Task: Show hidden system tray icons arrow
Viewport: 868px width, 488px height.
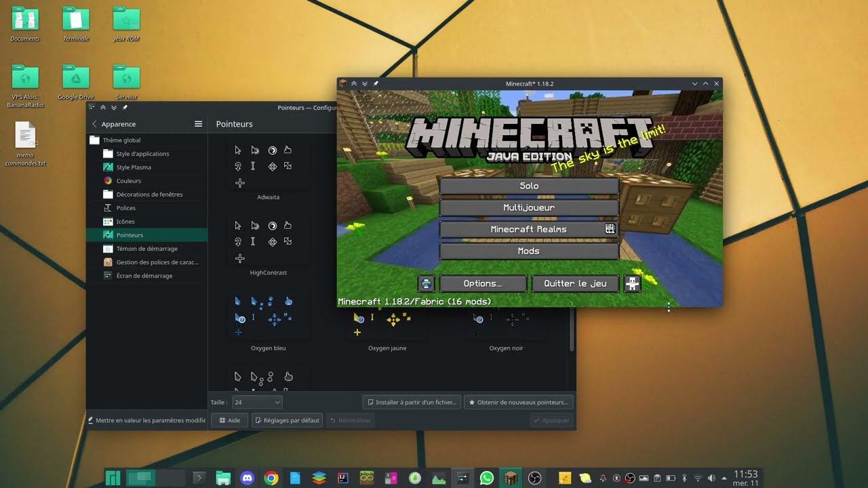Action: pyautogui.click(x=724, y=479)
